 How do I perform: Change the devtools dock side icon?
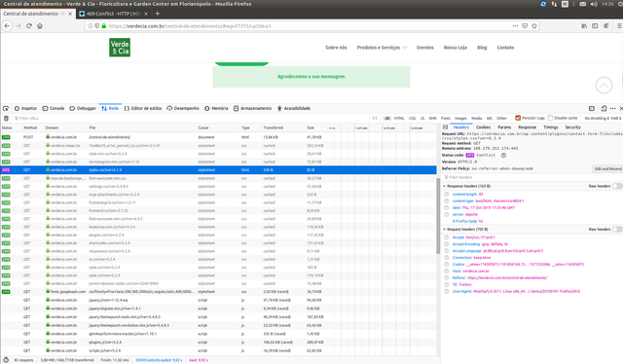(x=592, y=108)
